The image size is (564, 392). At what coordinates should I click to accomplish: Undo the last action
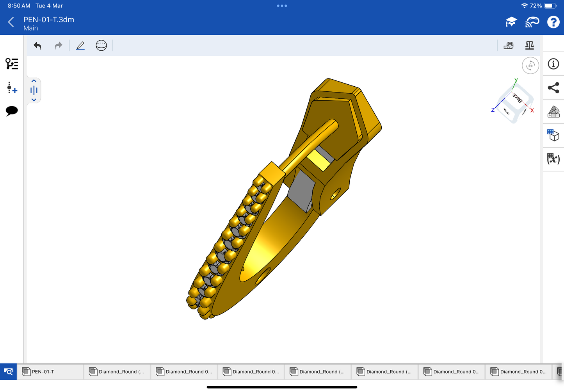[x=37, y=46]
